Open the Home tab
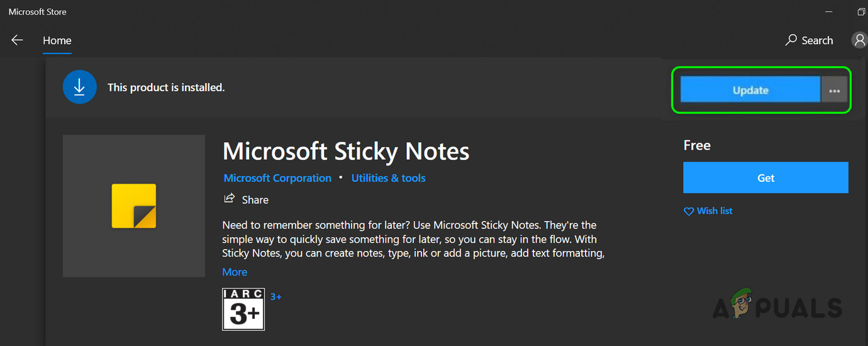868x346 pixels. 57,40
